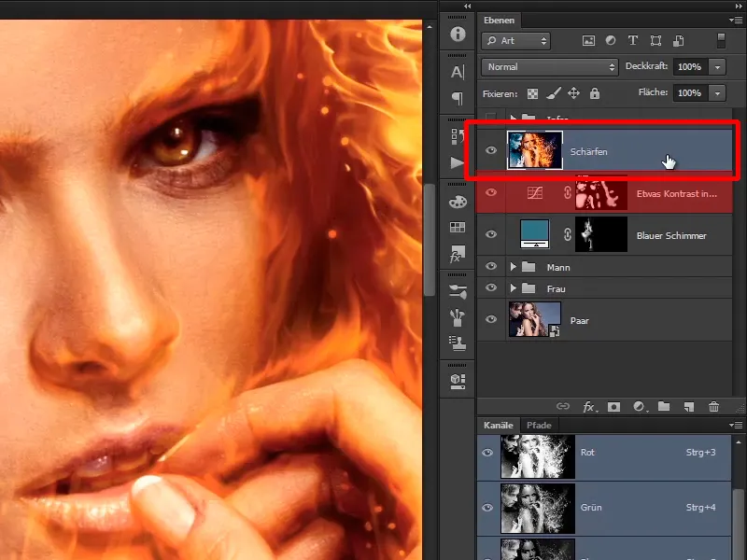Hide the Mann group
This screenshot has height=560, width=747.
click(x=491, y=266)
